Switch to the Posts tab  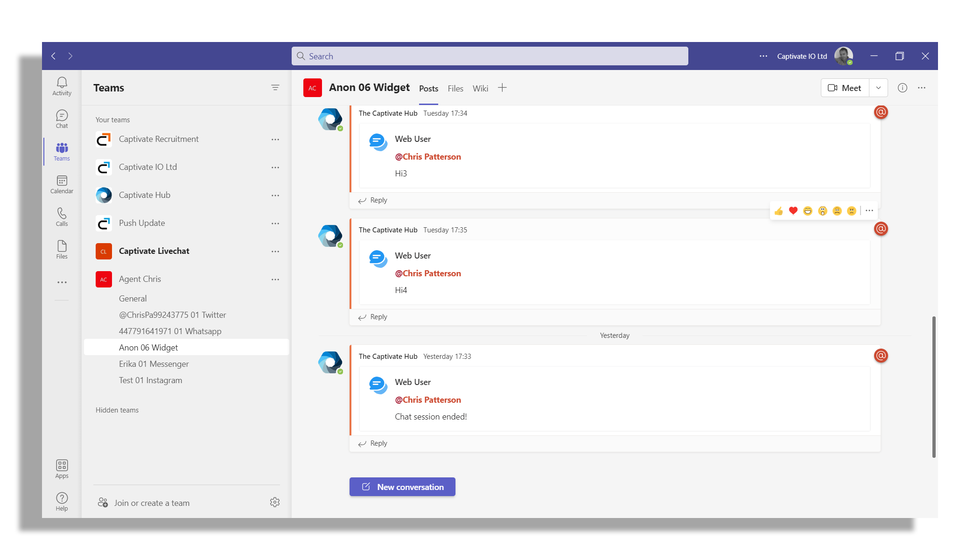428,89
